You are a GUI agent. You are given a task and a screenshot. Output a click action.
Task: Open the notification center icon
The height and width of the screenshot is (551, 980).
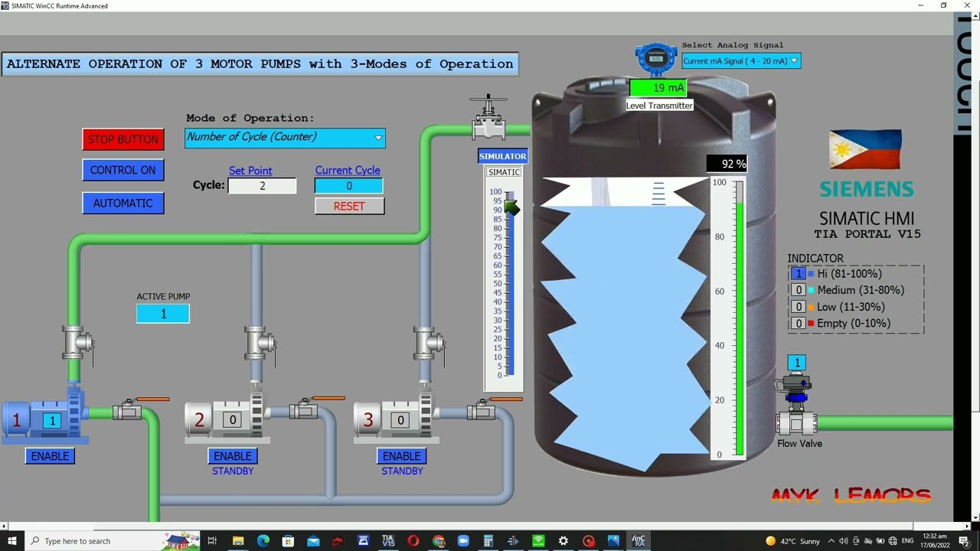pos(964,541)
